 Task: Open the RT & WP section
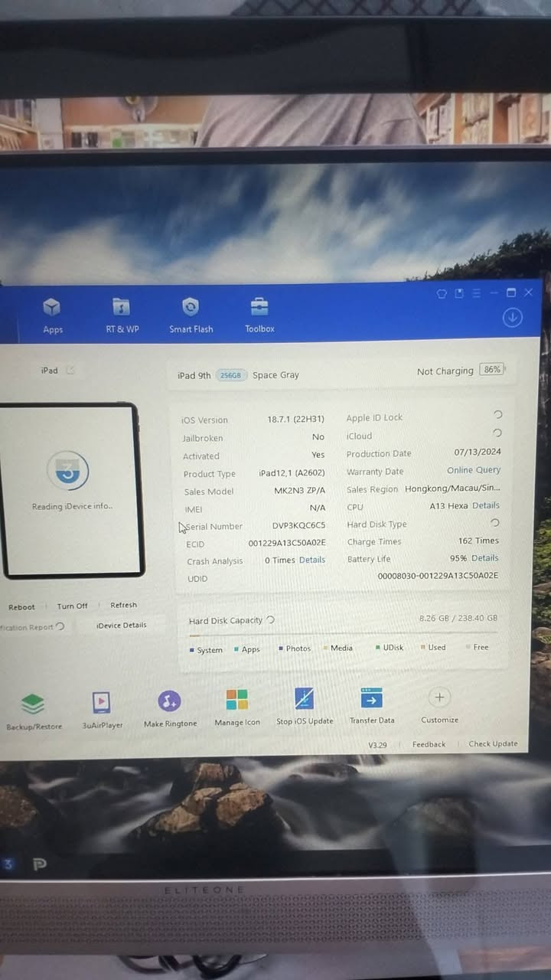point(122,309)
